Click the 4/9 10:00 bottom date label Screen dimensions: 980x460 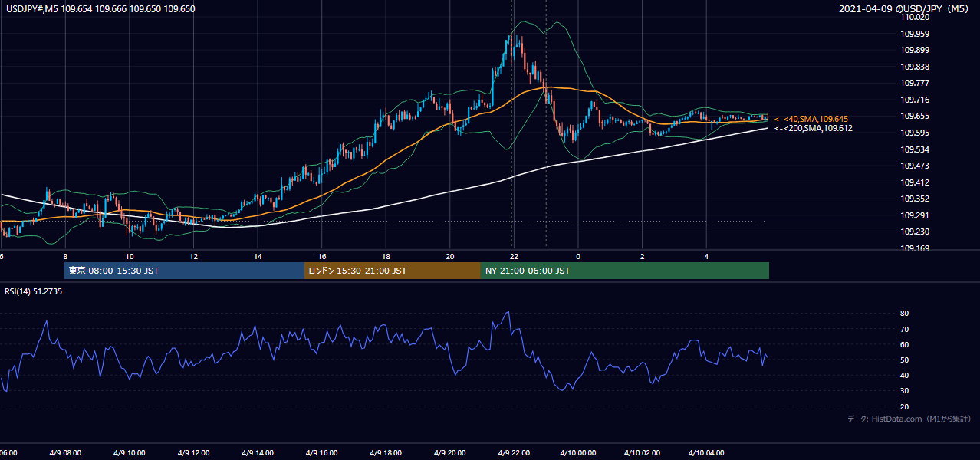click(130, 452)
